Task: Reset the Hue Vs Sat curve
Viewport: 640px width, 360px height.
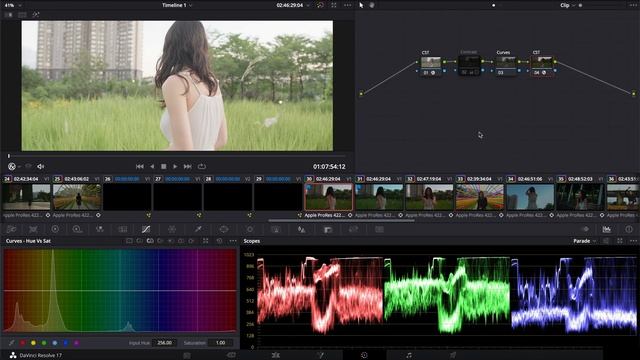Action: 219,241
